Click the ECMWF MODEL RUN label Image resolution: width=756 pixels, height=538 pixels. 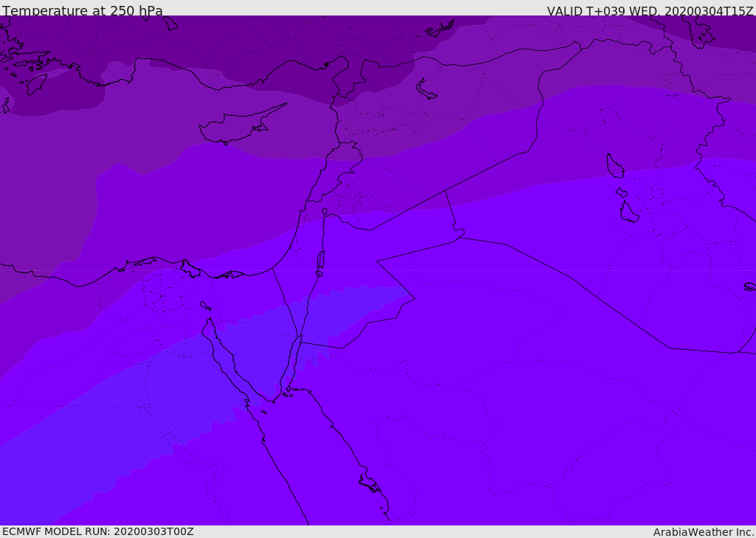pyautogui.click(x=97, y=531)
